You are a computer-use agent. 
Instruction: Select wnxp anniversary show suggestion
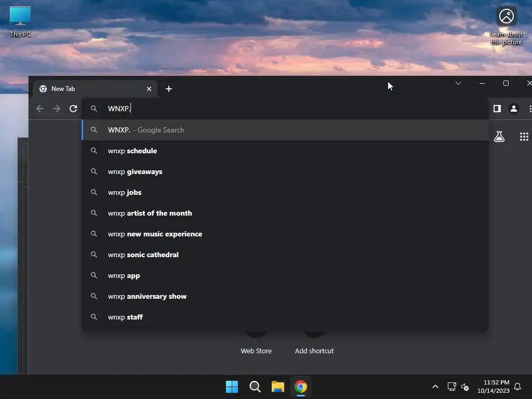pyautogui.click(x=285, y=296)
